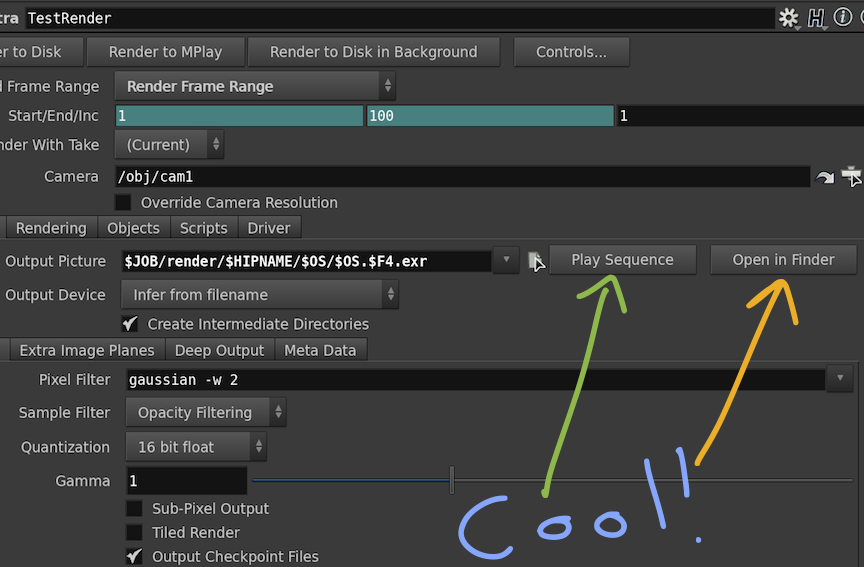The width and height of the screenshot is (864, 567).
Task: Open the Render With Take (Current) dropdown
Action: (x=169, y=144)
